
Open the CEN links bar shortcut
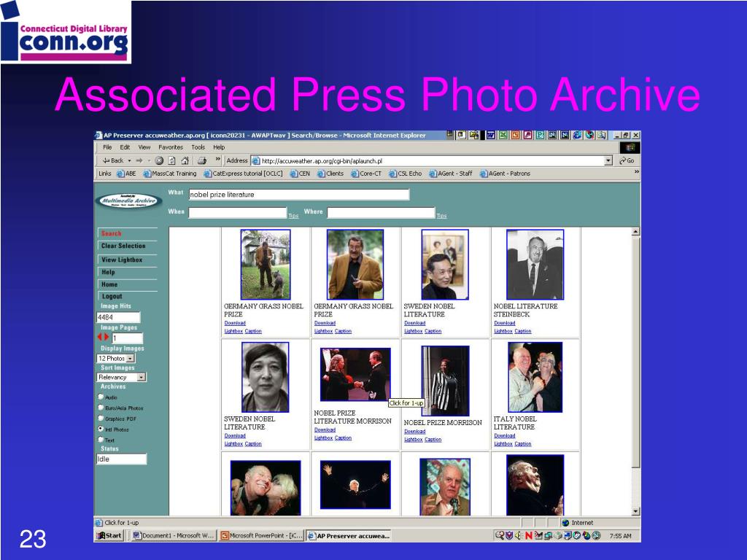pyautogui.click(x=300, y=174)
